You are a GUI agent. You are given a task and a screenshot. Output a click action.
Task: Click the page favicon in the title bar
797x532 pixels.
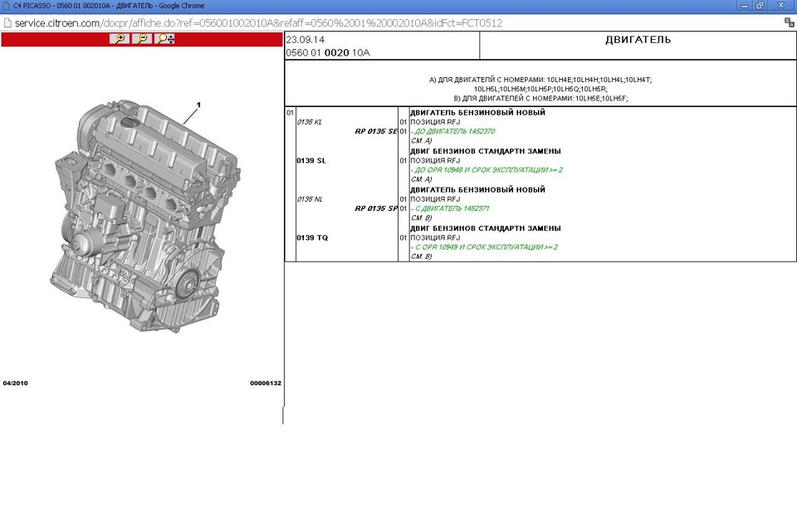(6, 6)
